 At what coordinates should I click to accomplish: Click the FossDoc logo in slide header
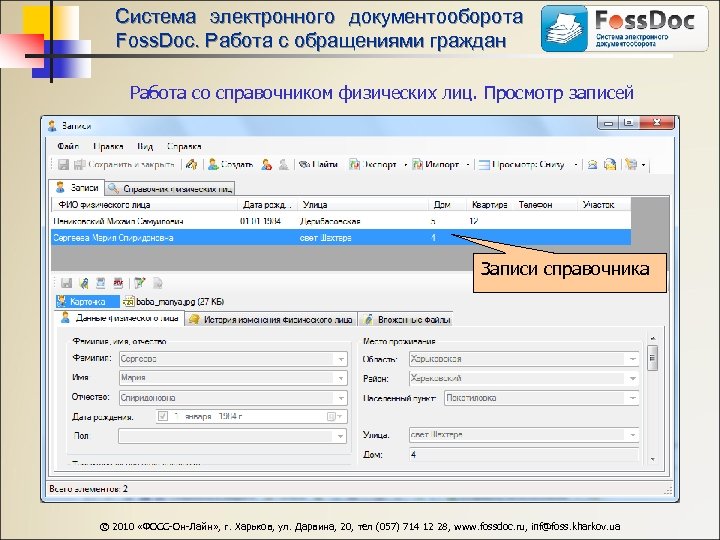[x=624, y=28]
